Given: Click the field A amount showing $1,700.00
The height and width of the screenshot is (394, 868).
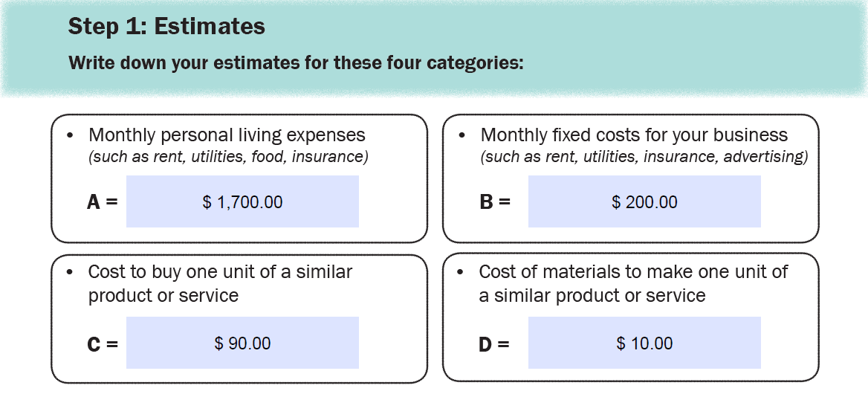Looking at the screenshot, I should pyautogui.click(x=242, y=201).
